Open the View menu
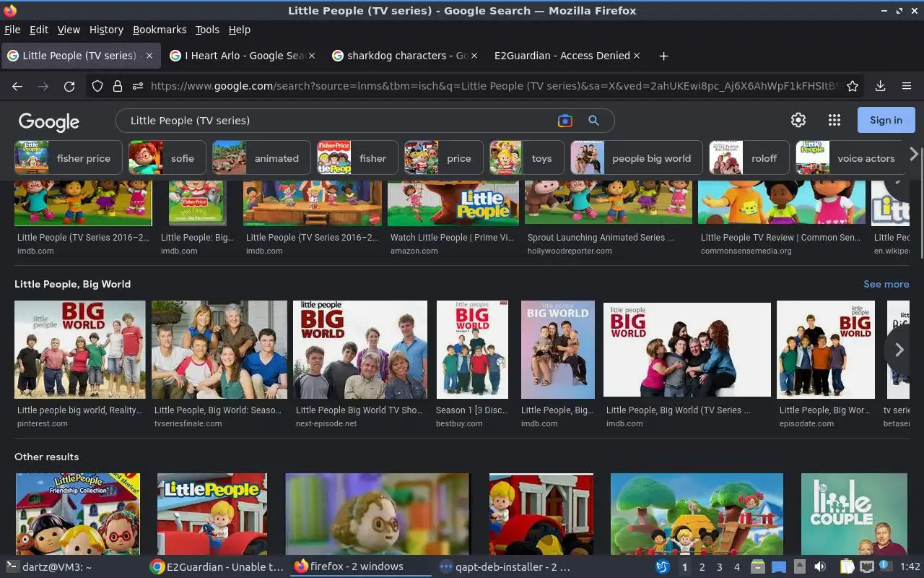This screenshot has height=578, width=924. [69, 30]
